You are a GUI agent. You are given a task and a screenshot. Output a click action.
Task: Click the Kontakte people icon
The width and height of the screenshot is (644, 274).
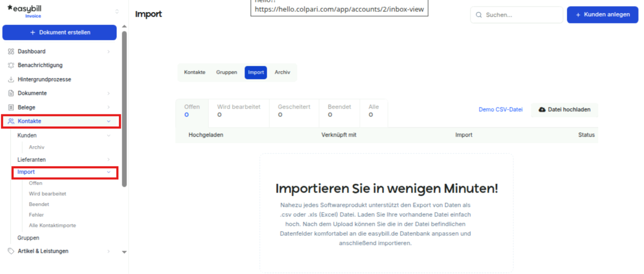coord(11,121)
